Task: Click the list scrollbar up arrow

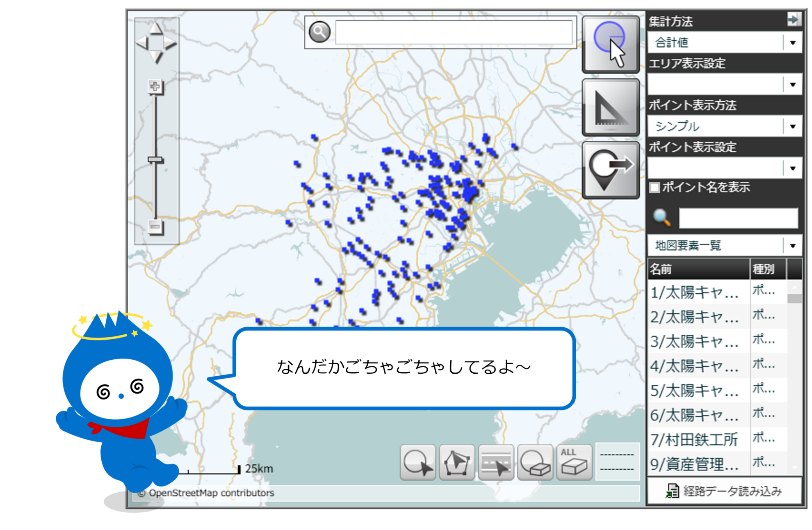Action: coord(794,286)
